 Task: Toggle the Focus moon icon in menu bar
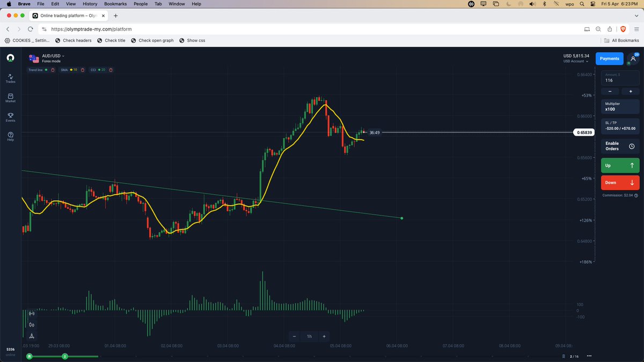[508, 4]
